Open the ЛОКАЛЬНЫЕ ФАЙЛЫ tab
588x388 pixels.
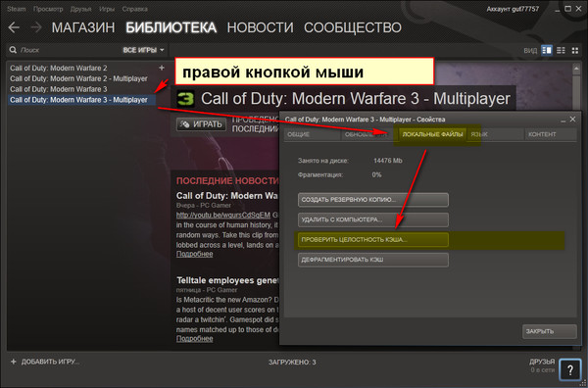tap(432, 134)
